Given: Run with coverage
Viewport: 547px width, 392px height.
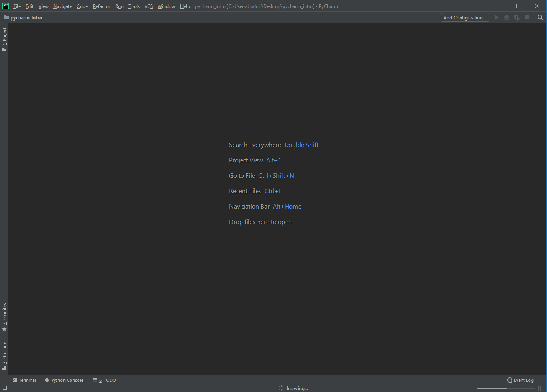Looking at the screenshot, I should coord(517,17).
